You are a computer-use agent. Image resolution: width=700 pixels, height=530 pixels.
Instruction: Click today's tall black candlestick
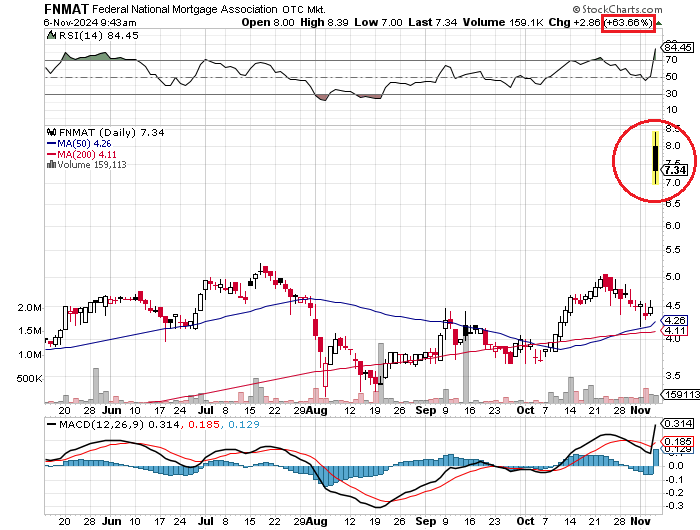655,158
